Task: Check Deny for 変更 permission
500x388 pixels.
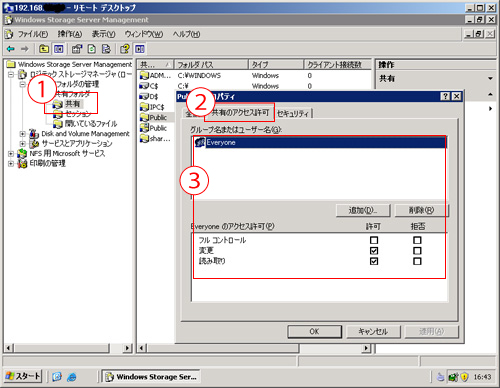Action: 417,251
